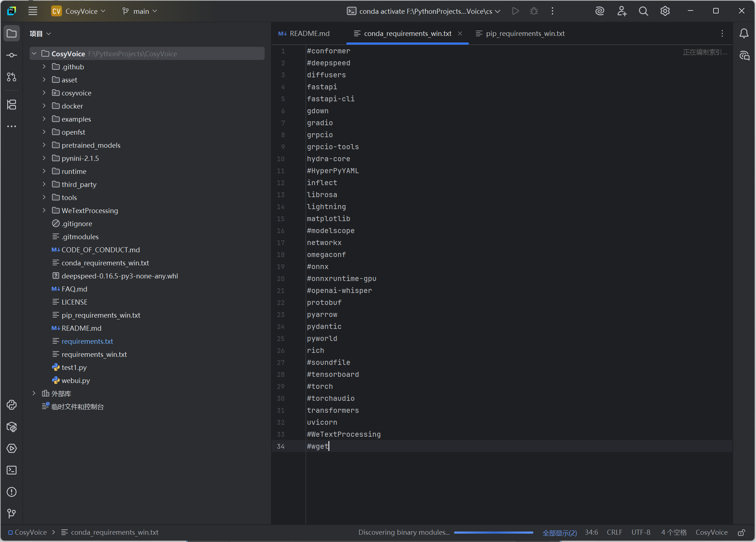Open the Python Console icon
This screenshot has width=756, height=542.
[x=12, y=405]
